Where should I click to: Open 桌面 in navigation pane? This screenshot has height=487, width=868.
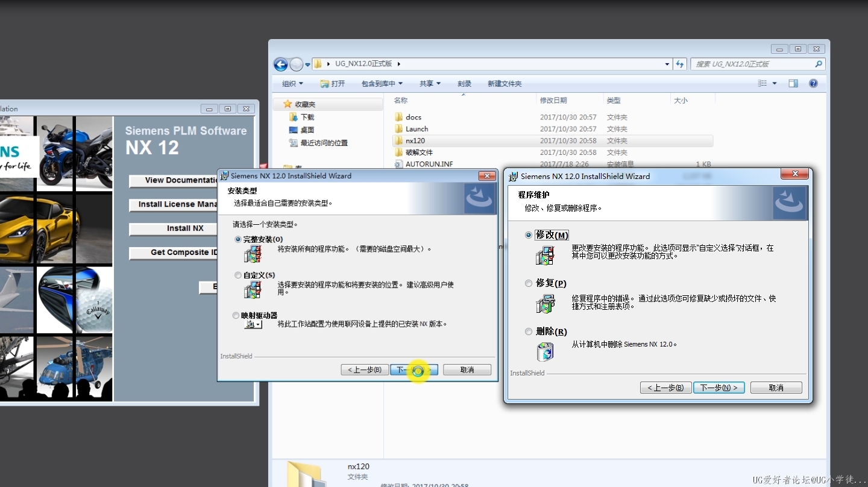pos(307,130)
